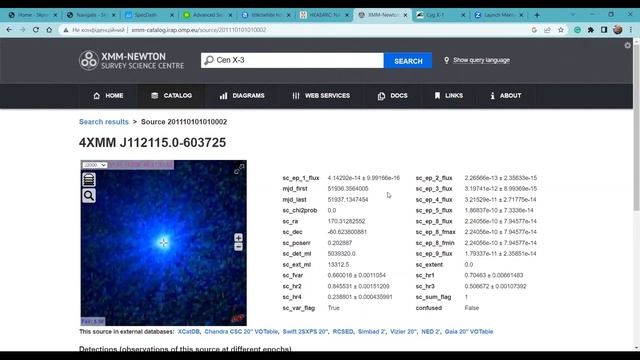Click the address bar URL
640x360 pixels.
point(198,30)
